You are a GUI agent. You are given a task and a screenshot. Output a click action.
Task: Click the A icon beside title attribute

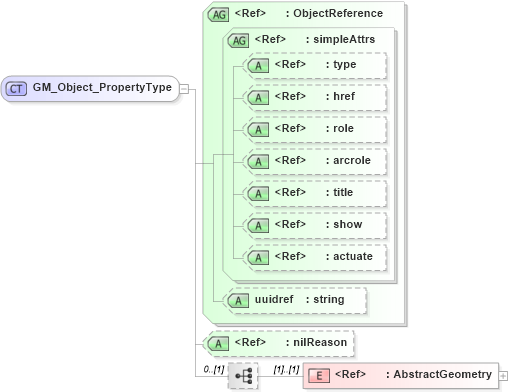point(258,194)
